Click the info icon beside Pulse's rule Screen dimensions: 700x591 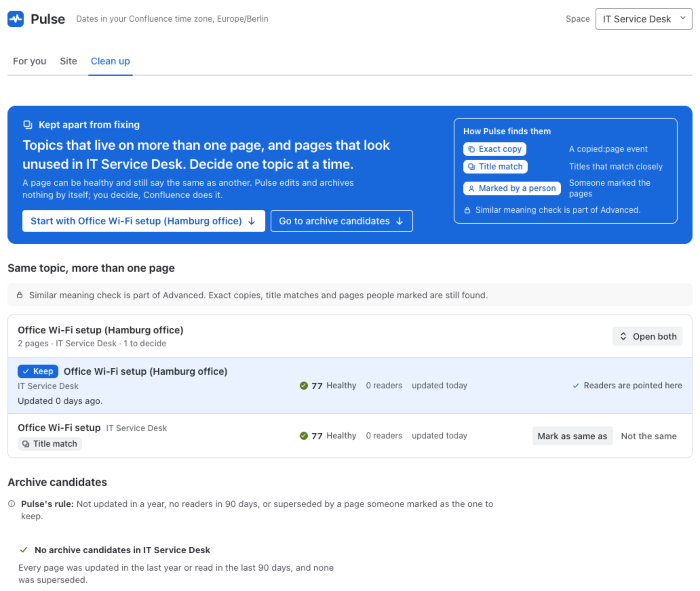pyautogui.click(x=12, y=504)
